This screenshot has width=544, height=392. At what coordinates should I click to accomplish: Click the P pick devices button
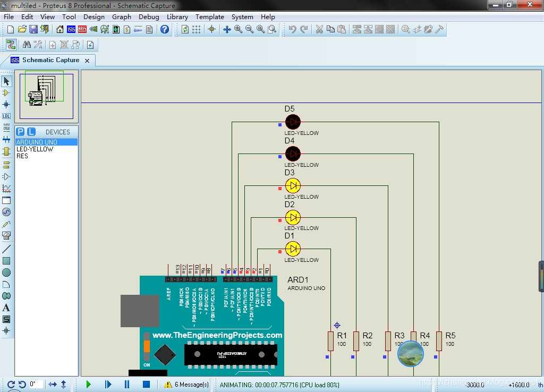(21, 132)
